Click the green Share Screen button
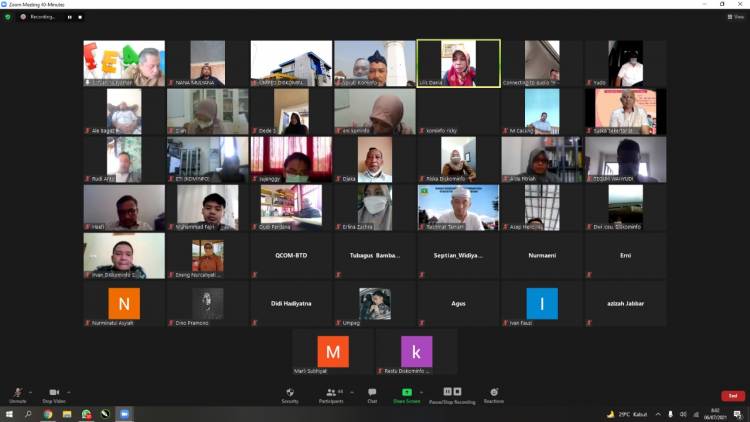The image size is (750, 422). [406, 393]
